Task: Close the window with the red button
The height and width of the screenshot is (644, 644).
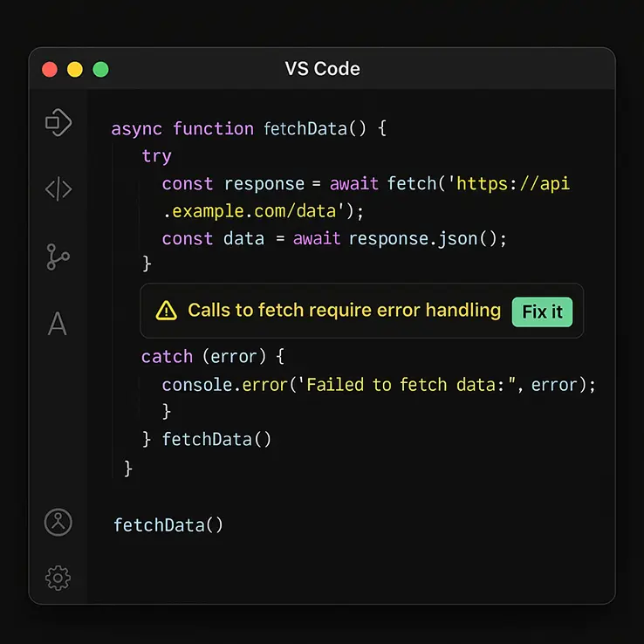Action: click(50, 69)
